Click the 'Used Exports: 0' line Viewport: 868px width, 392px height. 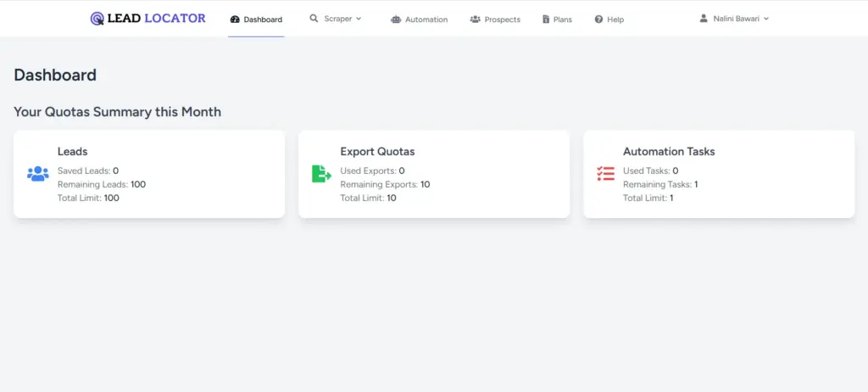[x=373, y=171]
